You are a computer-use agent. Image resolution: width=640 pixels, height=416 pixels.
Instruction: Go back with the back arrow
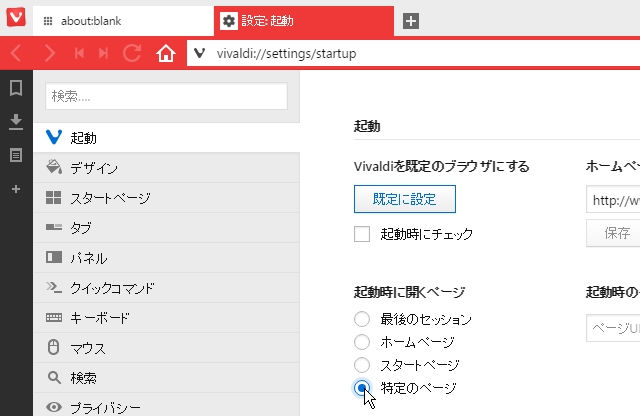tap(16, 53)
